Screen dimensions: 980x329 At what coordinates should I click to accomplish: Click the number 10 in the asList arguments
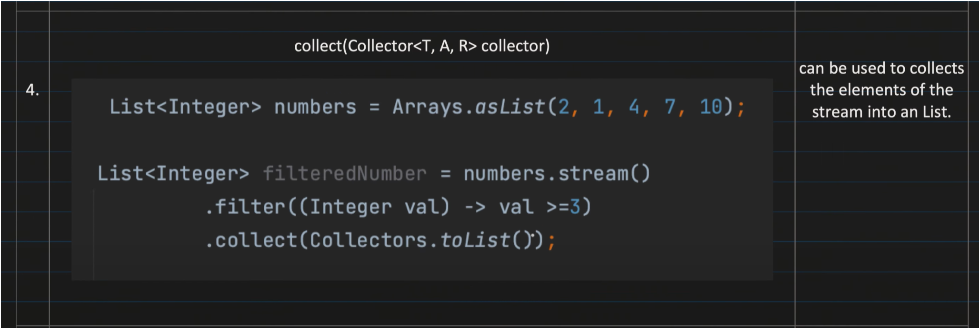pyautogui.click(x=711, y=107)
